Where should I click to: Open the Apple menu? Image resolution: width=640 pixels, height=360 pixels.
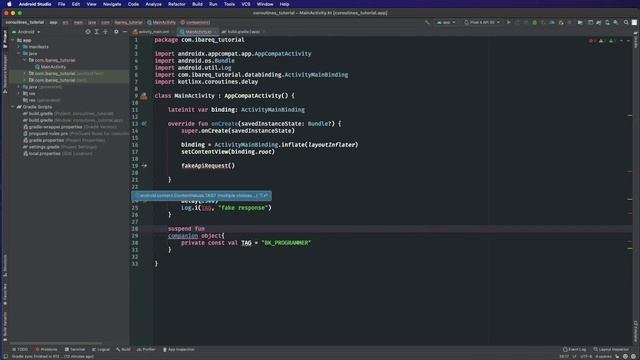pyautogui.click(x=9, y=4)
